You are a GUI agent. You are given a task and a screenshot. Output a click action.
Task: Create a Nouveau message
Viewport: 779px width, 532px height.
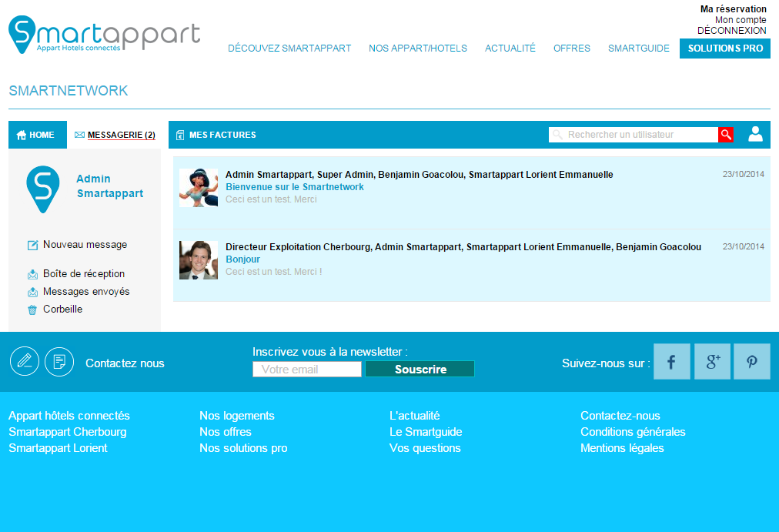[85, 245]
